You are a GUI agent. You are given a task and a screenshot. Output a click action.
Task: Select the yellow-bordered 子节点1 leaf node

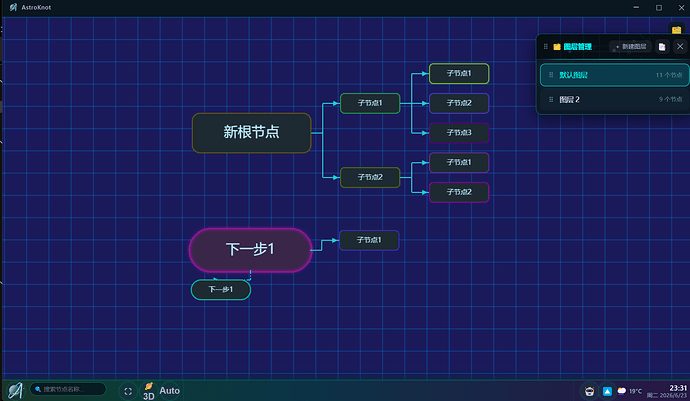point(459,74)
